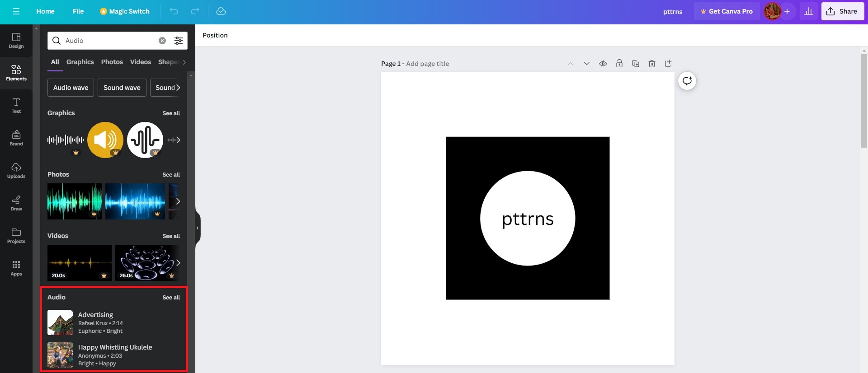This screenshot has width=868, height=373.
Task: Select the Draw tool
Action: pos(16,203)
